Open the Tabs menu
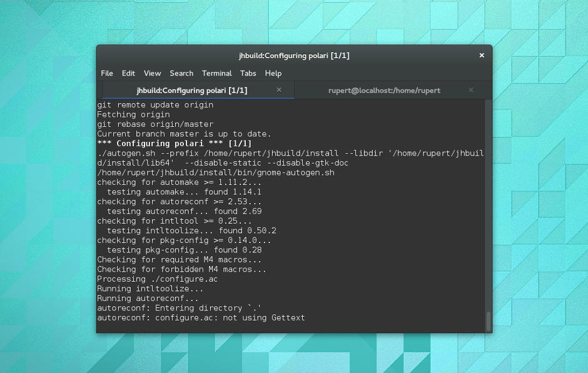The width and height of the screenshot is (588, 373). (x=248, y=73)
